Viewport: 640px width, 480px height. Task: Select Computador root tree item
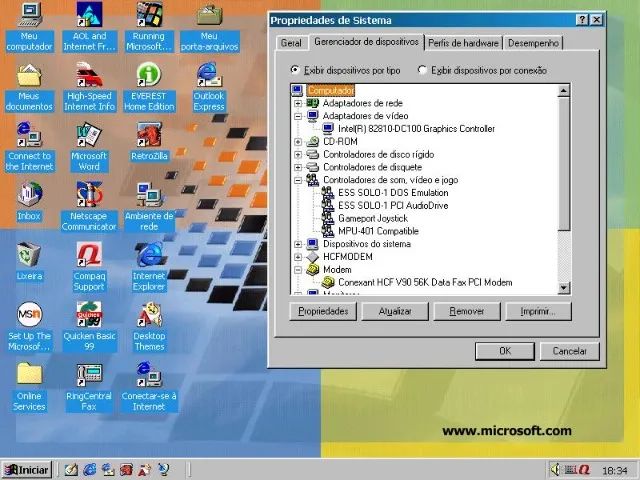(x=331, y=90)
